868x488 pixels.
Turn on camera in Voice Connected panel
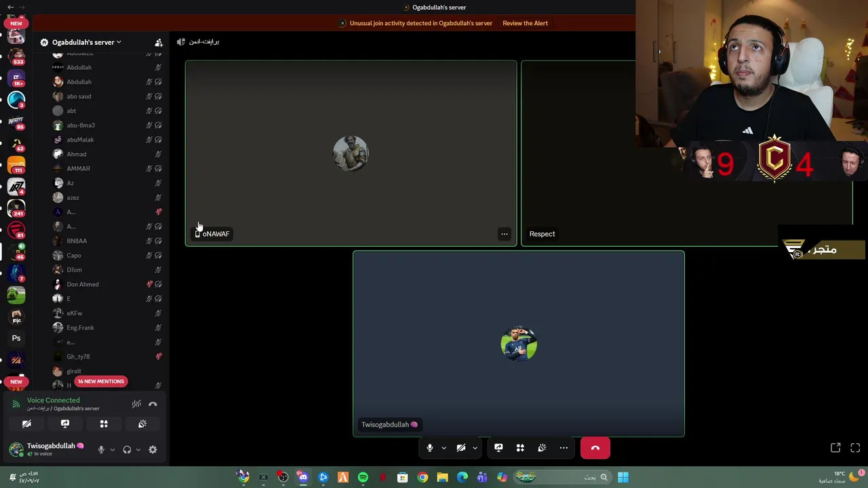[26, 424]
